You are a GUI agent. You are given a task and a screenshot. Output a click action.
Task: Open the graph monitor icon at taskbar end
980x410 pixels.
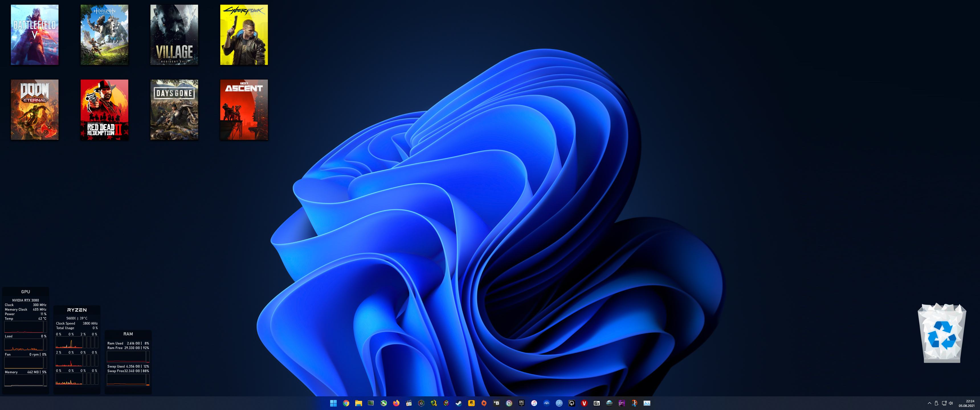tap(647, 403)
